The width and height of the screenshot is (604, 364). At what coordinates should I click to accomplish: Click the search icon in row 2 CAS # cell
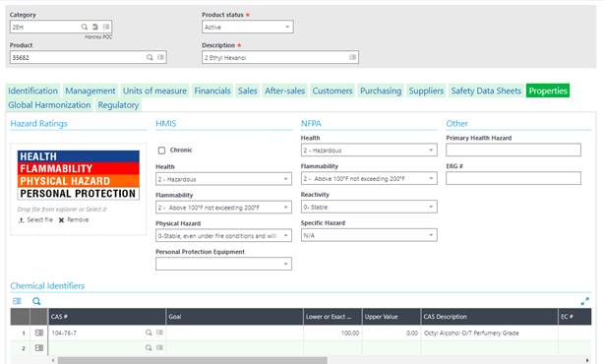(149, 348)
